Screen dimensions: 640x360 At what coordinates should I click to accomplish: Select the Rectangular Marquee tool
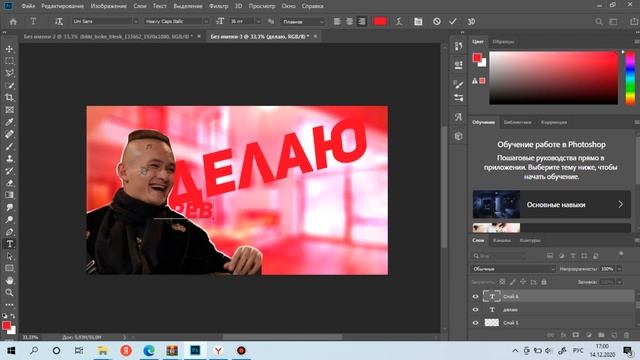point(9,61)
